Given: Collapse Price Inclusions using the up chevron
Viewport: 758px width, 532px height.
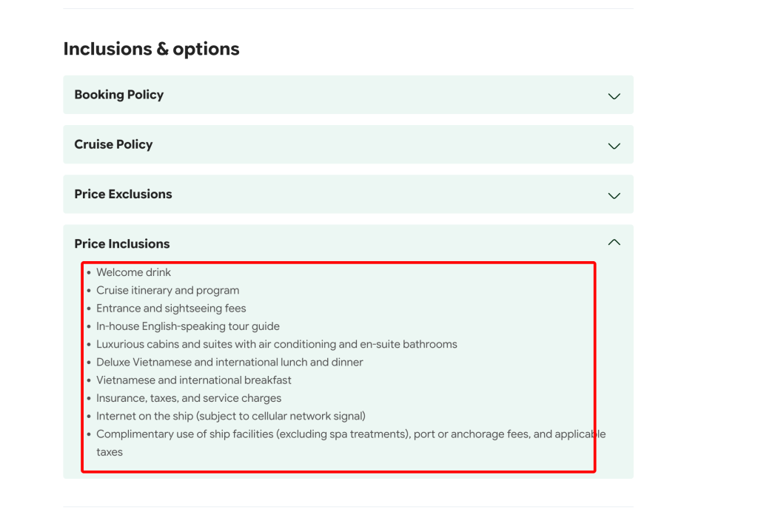Looking at the screenshot, I should (x=614, y=243).
